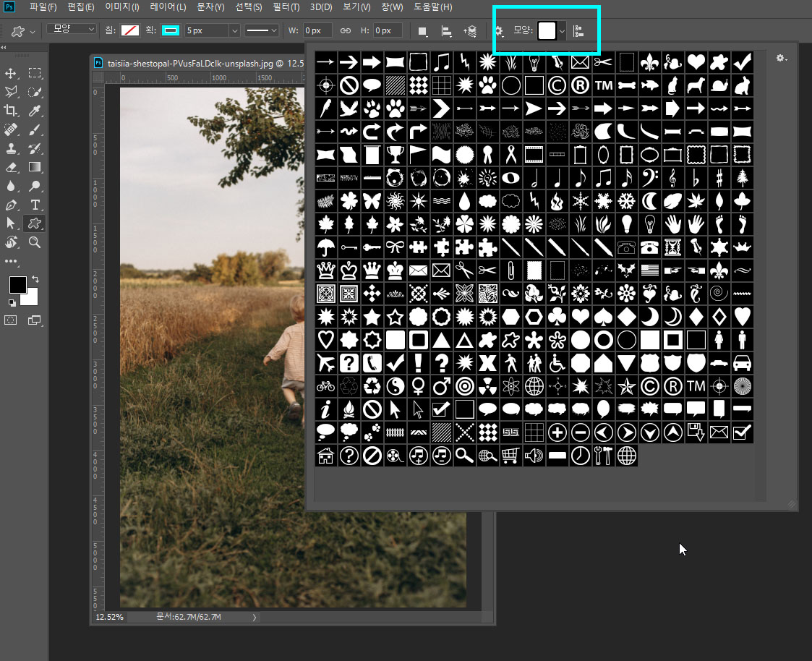Select the Blur tool
Viewport: 812px width, 661px height.
[11, 186]
